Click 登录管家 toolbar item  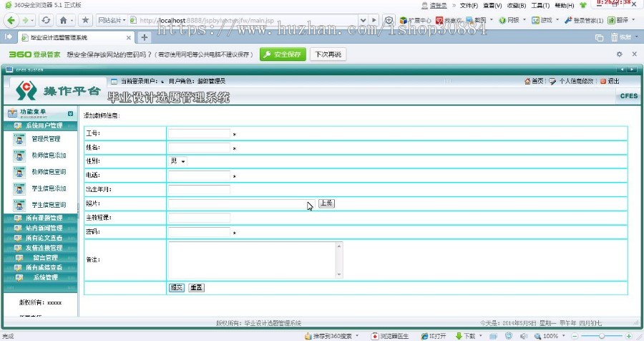click(x=584, y=20)
